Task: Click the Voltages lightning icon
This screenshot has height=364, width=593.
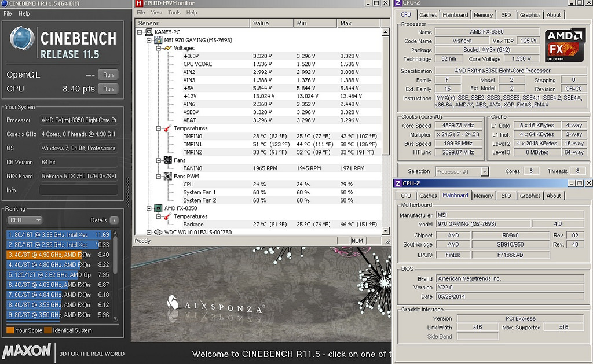Action: 167,48
